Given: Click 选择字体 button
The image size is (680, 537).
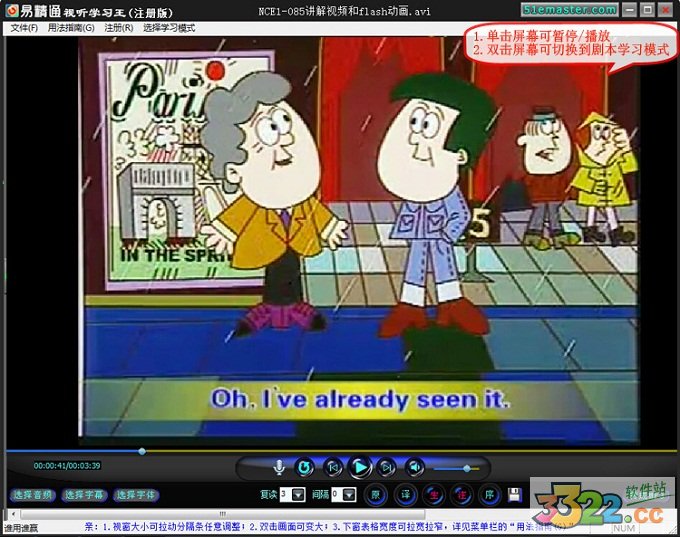Looking at the screenshot, I should pos(136,495).
